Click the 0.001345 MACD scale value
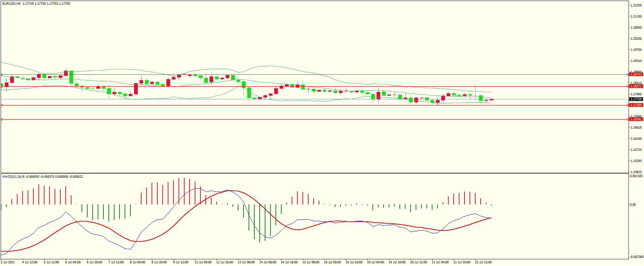The image size is (644, 266). [636, 176]
